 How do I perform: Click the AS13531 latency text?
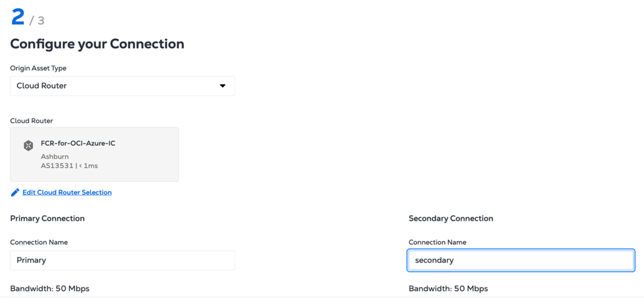point(69,166)
